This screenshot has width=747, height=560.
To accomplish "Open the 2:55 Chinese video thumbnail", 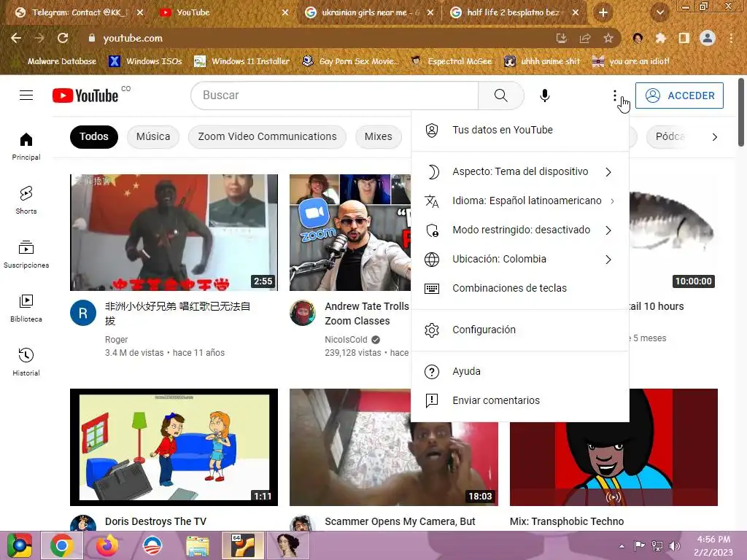I will [x=174, y=233].
